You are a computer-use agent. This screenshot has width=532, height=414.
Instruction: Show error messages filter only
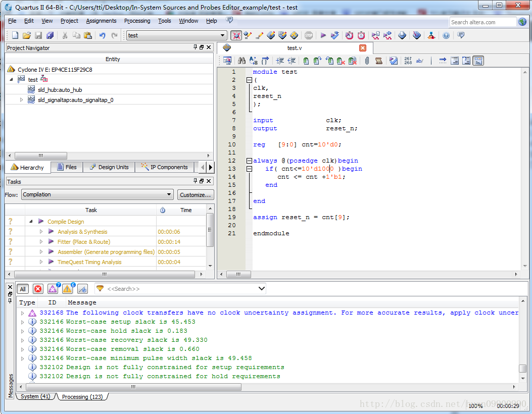point(38,289)
